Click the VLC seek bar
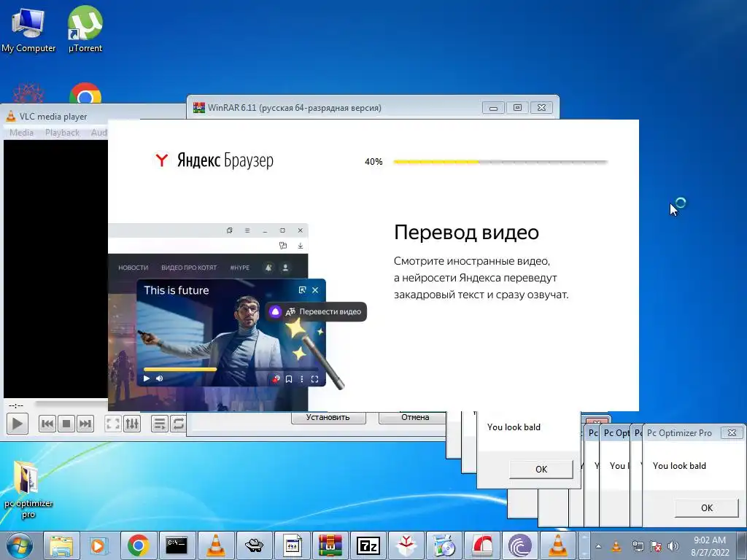747x560 pixels. click(x=71, y=404)
